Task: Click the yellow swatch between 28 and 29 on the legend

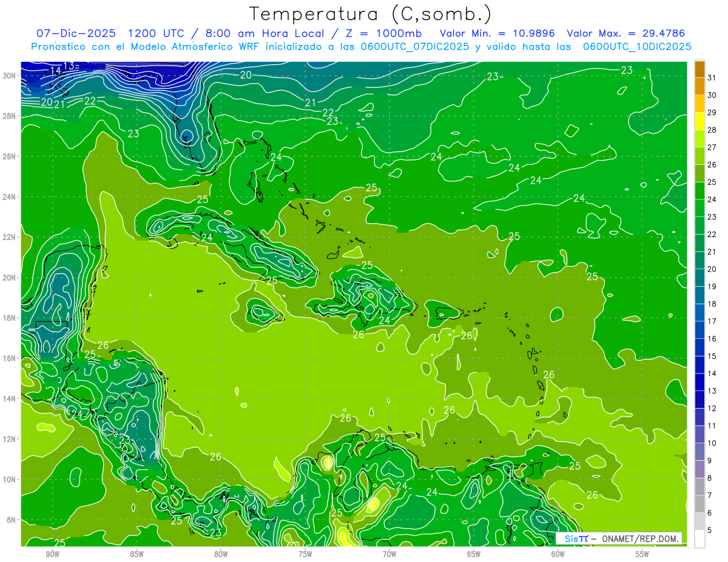Action: (x=699, y=121)
